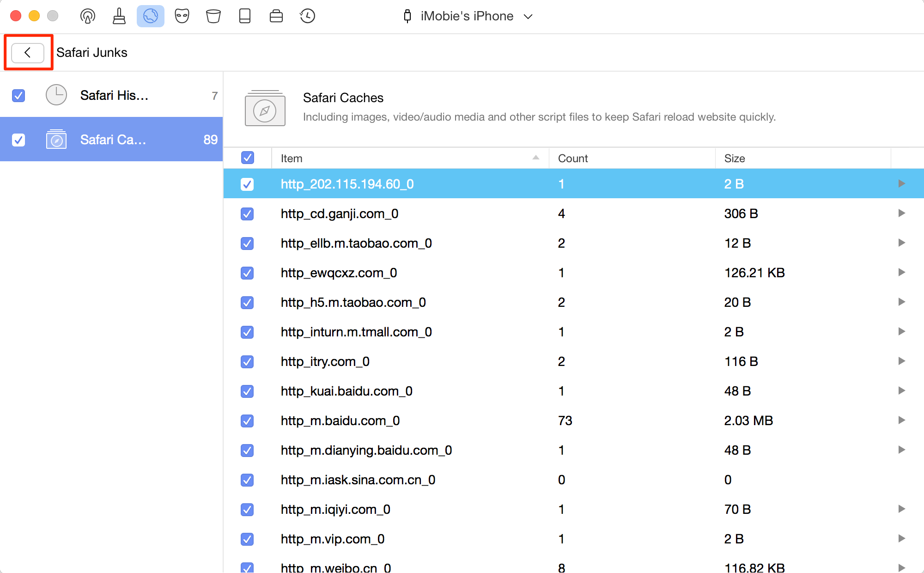Uncheck http_ellb.m.taobao.com_0 checkbox

247,244
